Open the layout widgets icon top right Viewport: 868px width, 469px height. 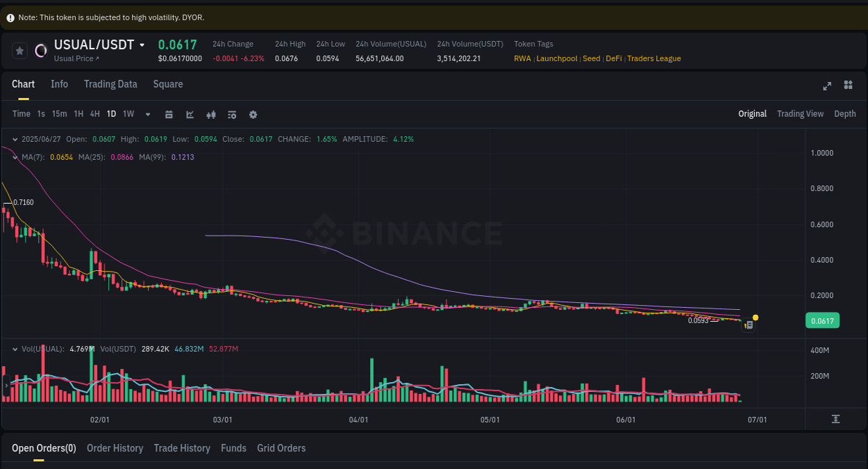pyautogui.click(x=848, y=85)
